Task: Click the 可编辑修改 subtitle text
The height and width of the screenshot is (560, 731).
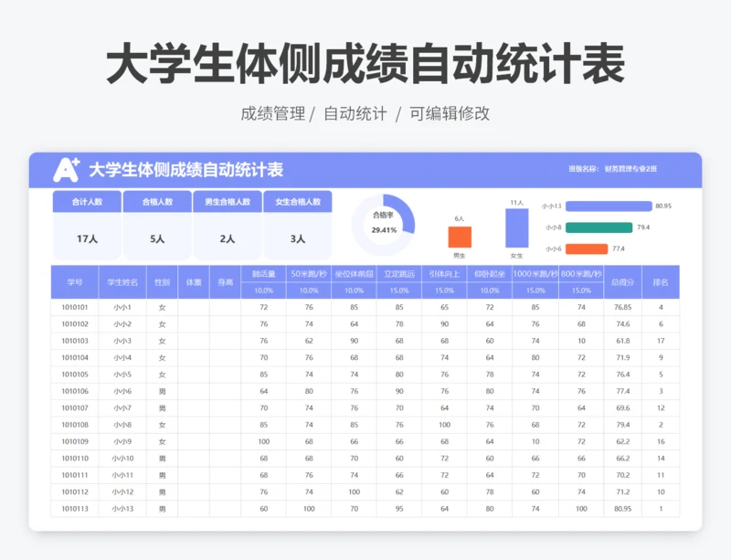Action: tap(450, 113)
